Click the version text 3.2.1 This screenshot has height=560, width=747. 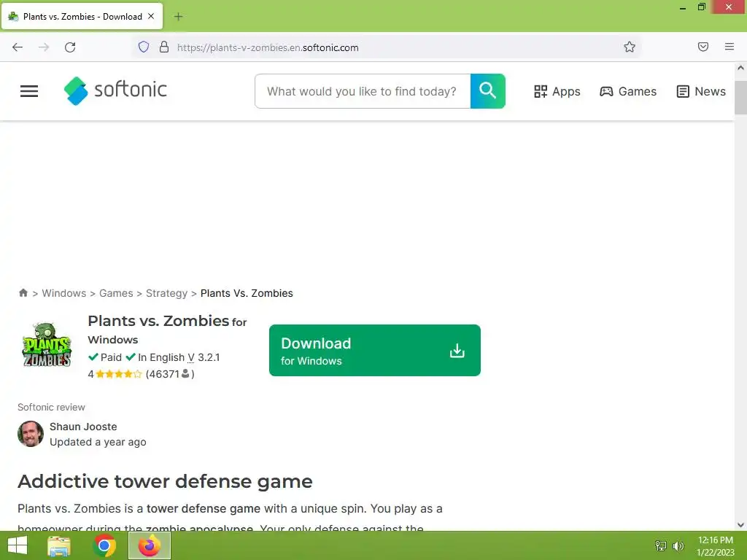[x=209, y=357]
